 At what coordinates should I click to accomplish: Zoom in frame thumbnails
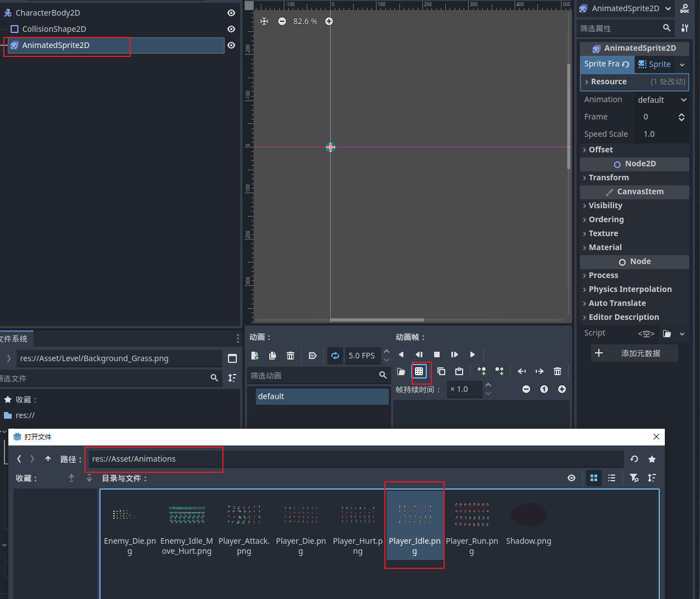coord(562,389)
